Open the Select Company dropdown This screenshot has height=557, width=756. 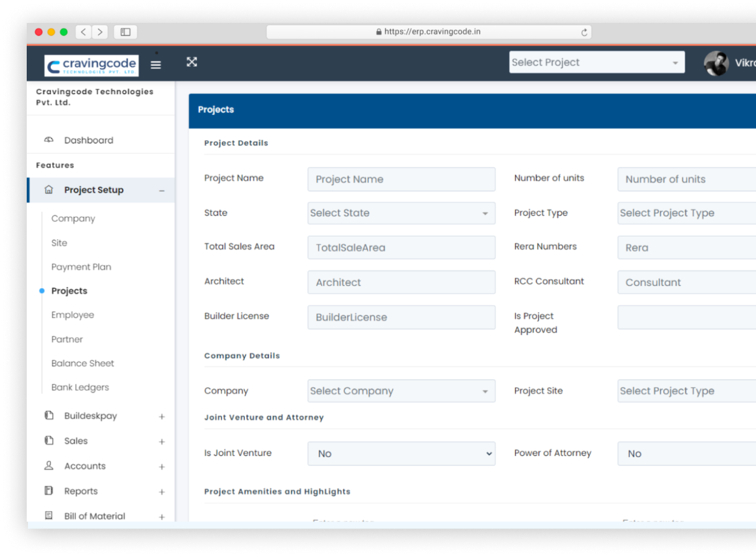click(x=401, y=390)
